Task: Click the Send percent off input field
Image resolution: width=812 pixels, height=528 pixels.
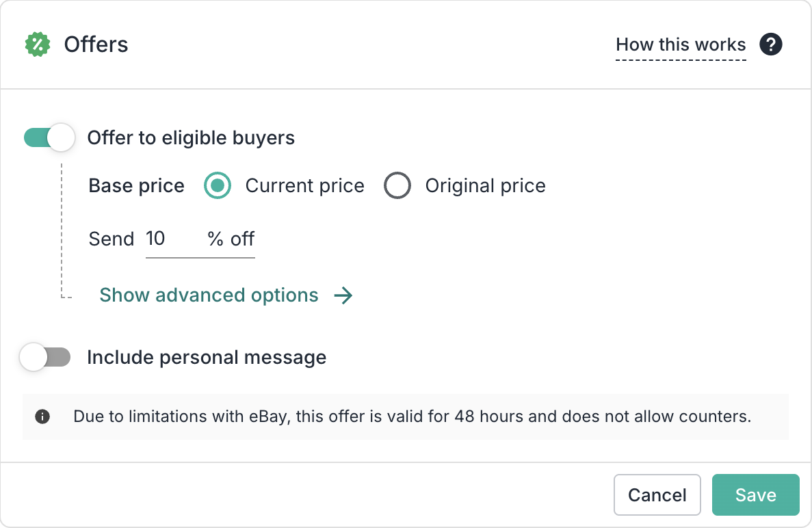Action: click(x=171, y=239)
